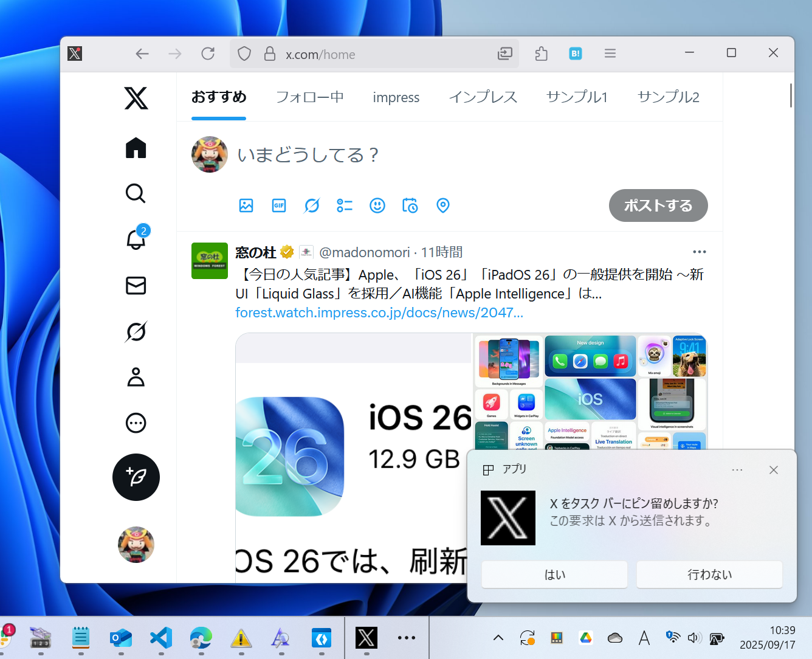Go Home via the house icon
This screenshot has width=812, height=659.
tap(136, 147)
